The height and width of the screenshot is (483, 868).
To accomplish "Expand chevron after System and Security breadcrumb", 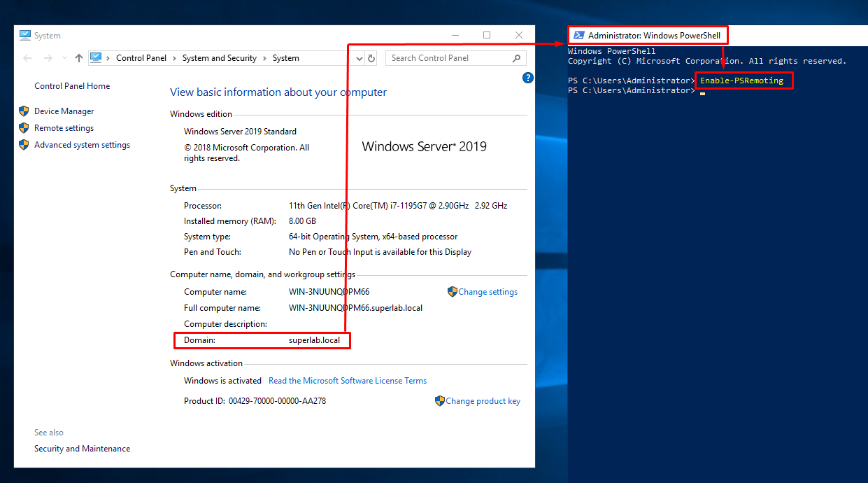I will click(265, 58).
